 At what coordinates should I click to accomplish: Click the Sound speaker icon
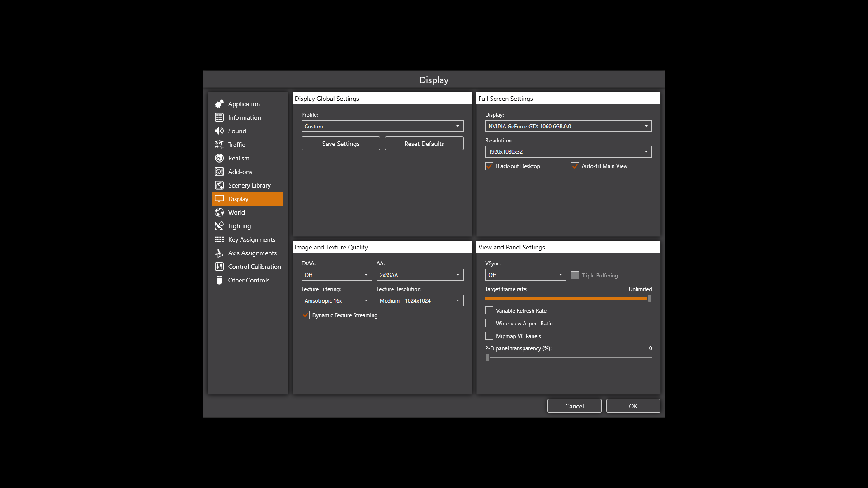tap(219, 131)
